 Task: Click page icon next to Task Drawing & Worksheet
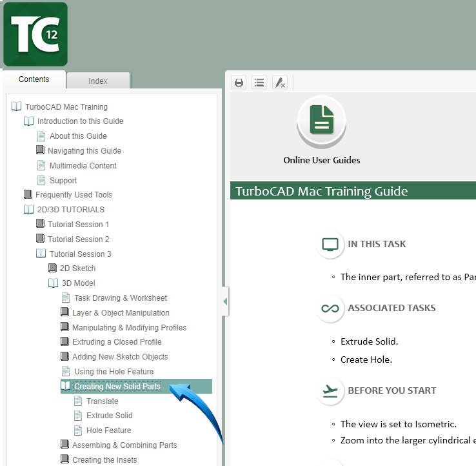[x=66, y=298]
